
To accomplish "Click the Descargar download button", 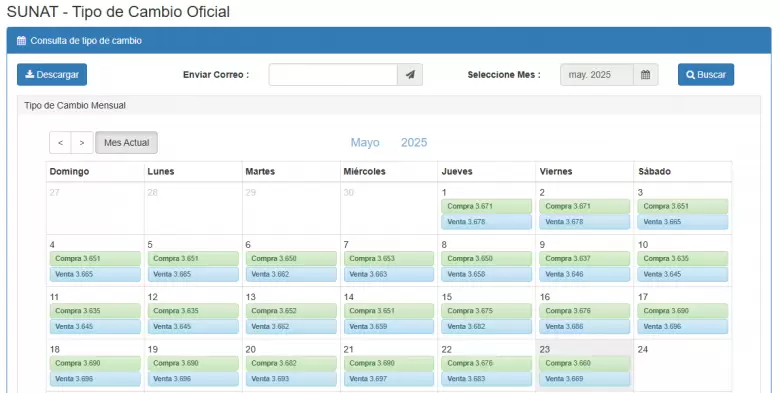I will 52,75.
